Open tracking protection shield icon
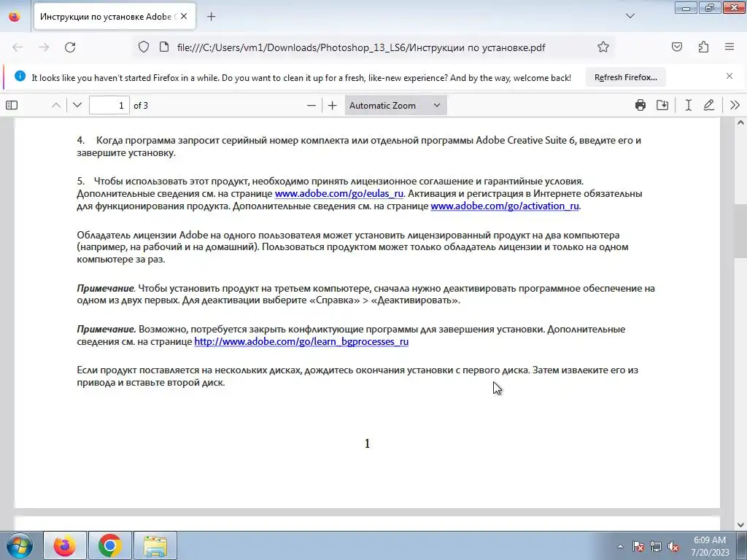This screenshot has height=560, width=747. pyautogui.click(x=144, y=47)
